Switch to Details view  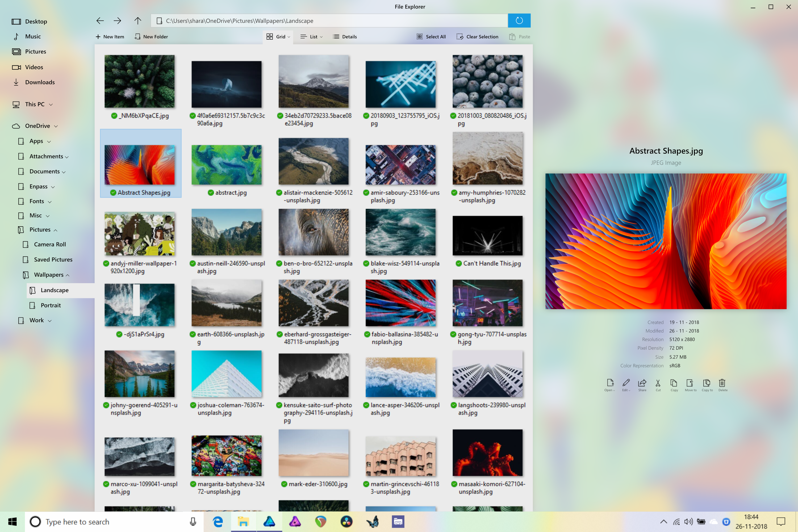pos(345,37)
